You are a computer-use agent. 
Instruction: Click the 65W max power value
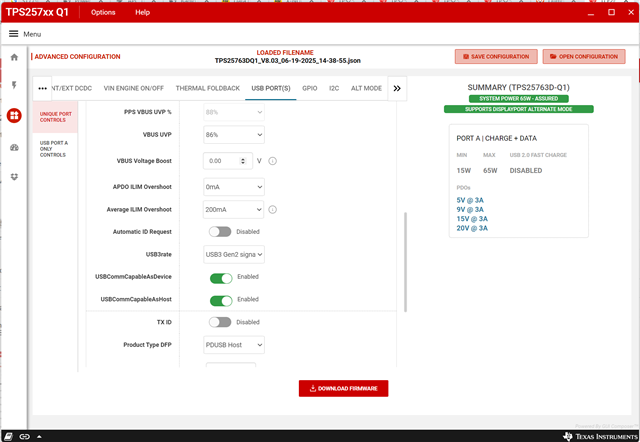click(490, 171)
